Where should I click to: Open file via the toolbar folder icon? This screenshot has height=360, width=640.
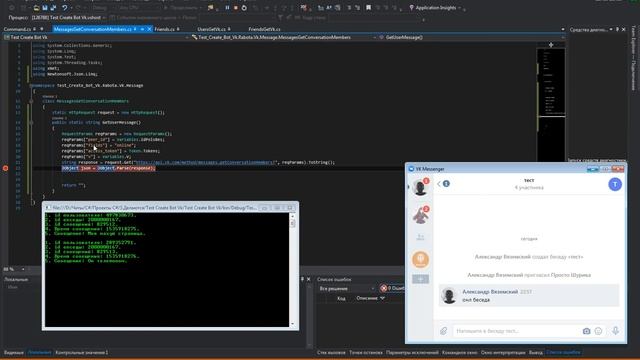point(36,8)
